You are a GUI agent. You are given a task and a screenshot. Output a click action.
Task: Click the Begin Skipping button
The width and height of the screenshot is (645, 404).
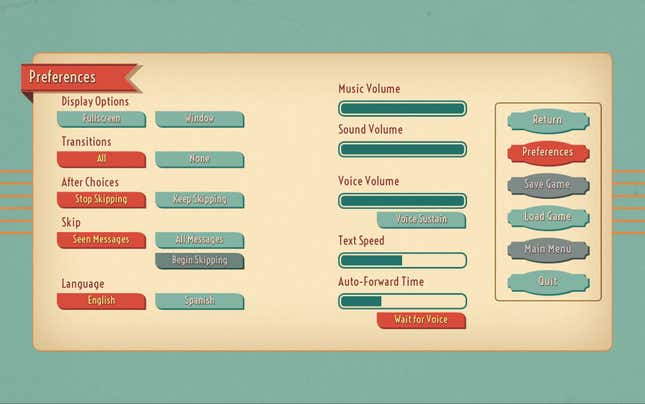pyautogui.click(x=200, y=261)
